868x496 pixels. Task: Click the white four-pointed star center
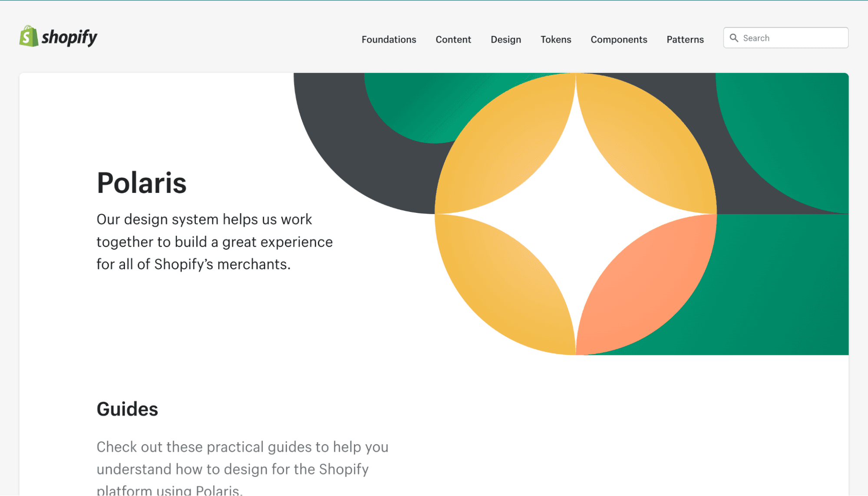point(575,214)
